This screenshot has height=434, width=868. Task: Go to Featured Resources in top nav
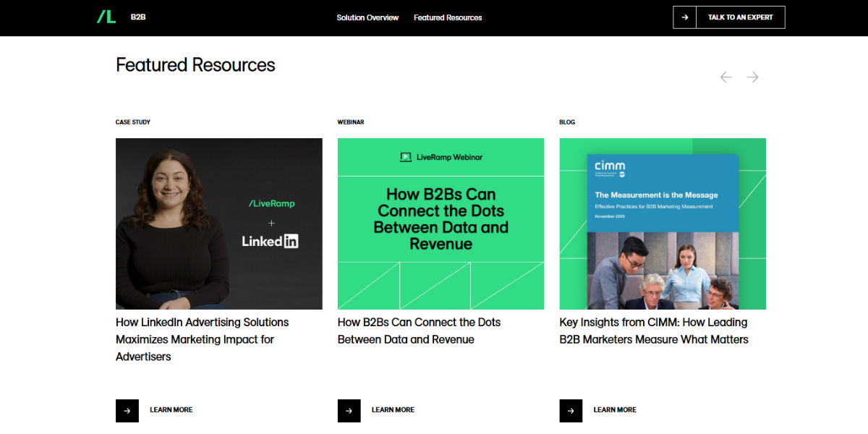pos(448,17)
